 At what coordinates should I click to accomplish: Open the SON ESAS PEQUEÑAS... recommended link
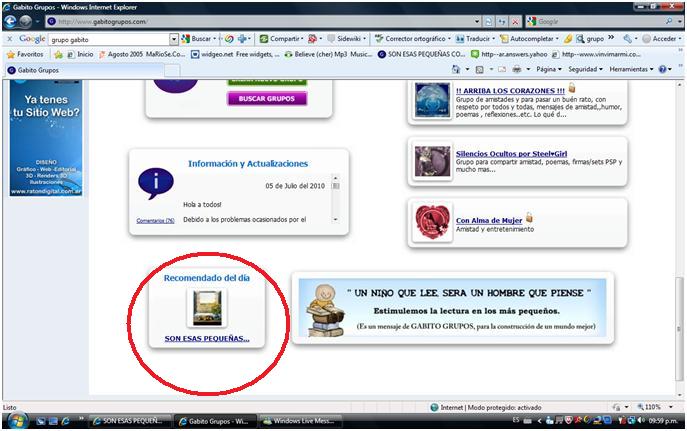207,339
